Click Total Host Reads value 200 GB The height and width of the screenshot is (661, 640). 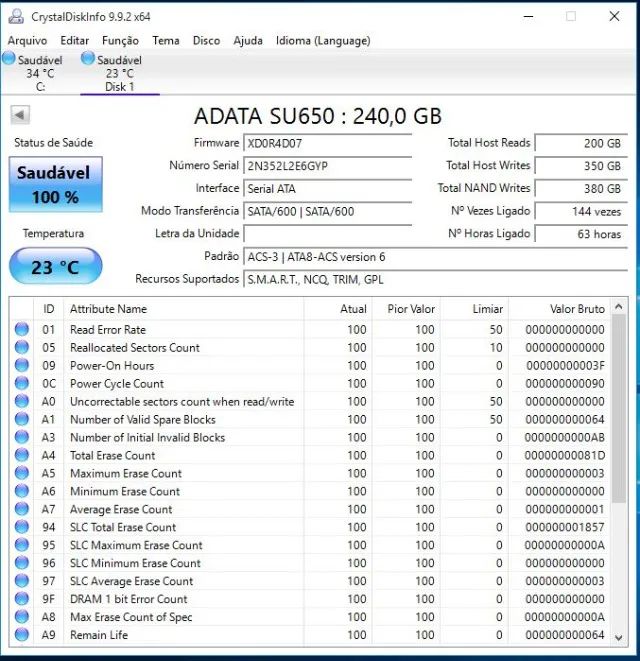coord(581,143)
